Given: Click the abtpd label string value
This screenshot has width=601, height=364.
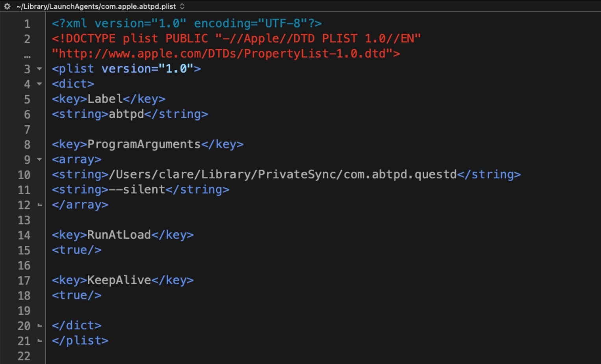Looking at the screenshot, I should tap(126, 114).
